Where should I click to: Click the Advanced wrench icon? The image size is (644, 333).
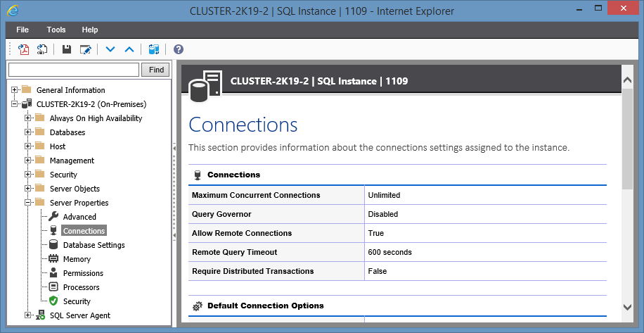(53, 217)
